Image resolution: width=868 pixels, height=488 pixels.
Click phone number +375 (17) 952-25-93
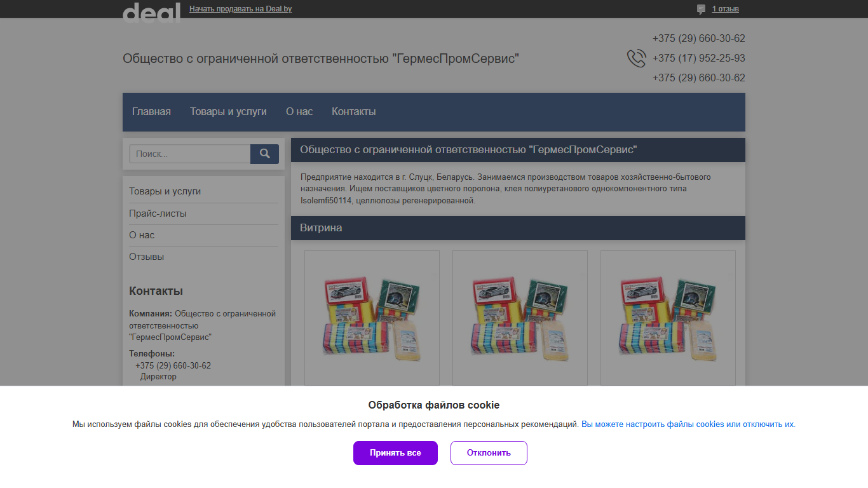[699, 58]
